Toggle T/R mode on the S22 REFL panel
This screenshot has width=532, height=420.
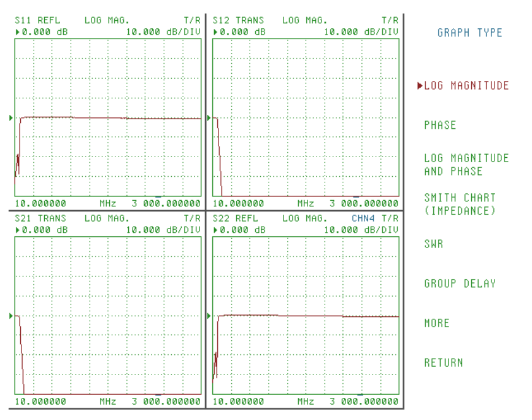pos(390,218)
